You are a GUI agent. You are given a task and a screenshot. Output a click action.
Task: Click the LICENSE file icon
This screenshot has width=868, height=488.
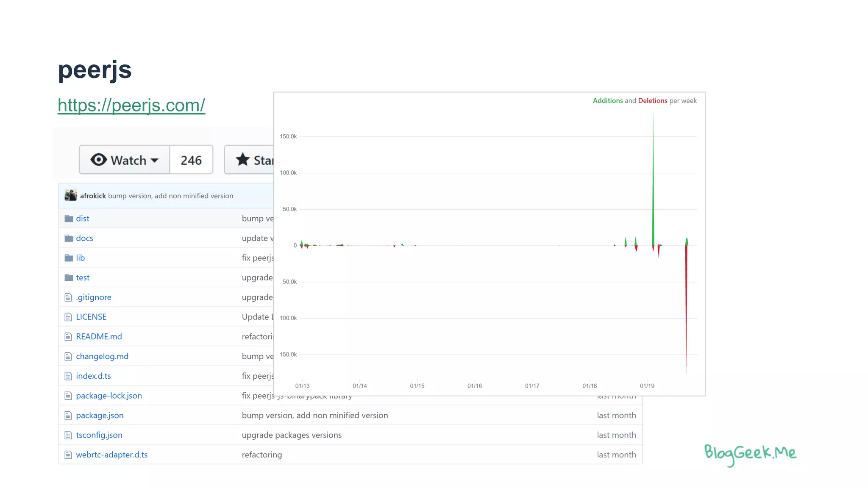pyautogui.click(x=68, y=317)
